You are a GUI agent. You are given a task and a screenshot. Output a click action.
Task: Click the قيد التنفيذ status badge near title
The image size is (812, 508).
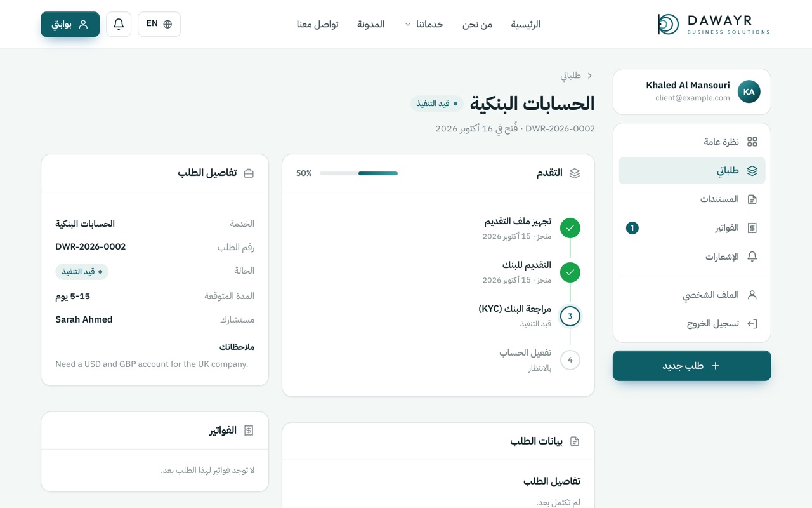437,104
